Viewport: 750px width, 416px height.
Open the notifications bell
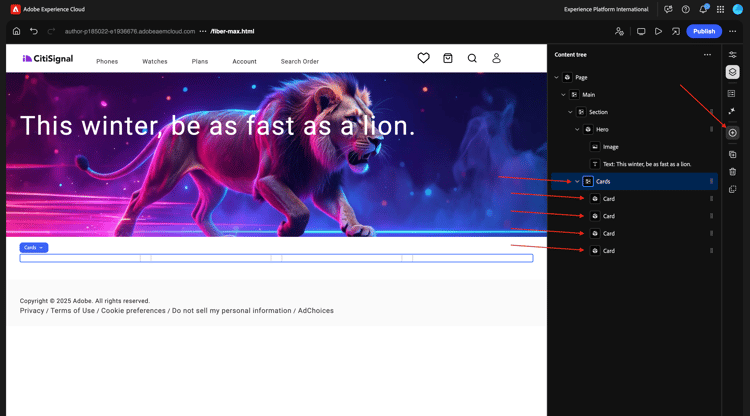[703, 9]
